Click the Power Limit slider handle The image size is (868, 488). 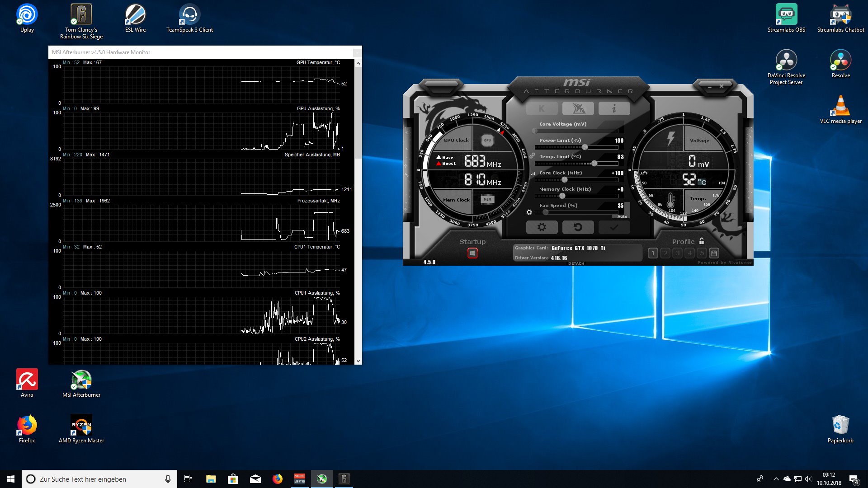585,147
